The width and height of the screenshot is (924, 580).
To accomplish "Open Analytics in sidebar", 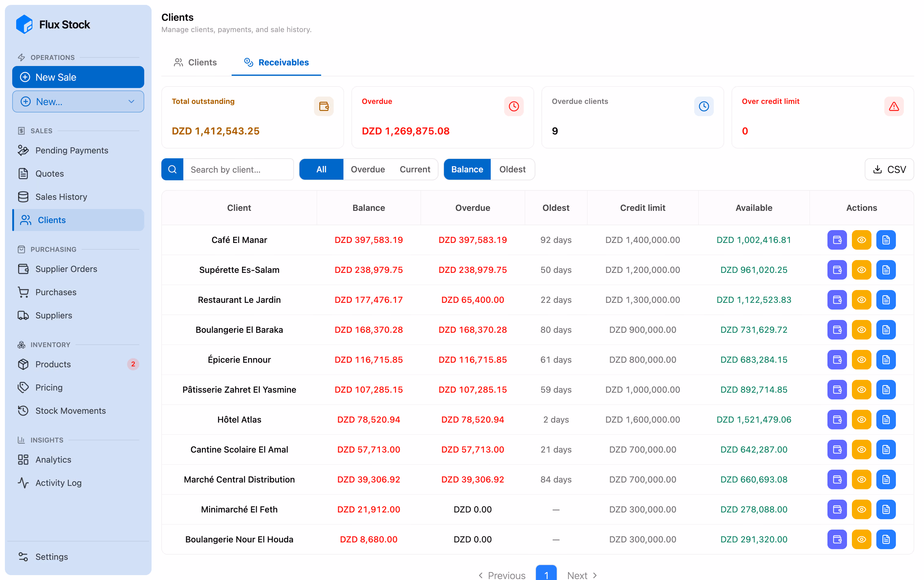I will click(x=78, y=459).
